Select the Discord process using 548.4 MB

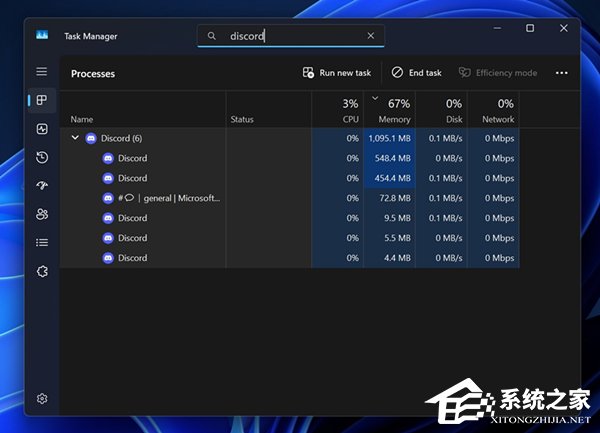(x=290, y=158)
